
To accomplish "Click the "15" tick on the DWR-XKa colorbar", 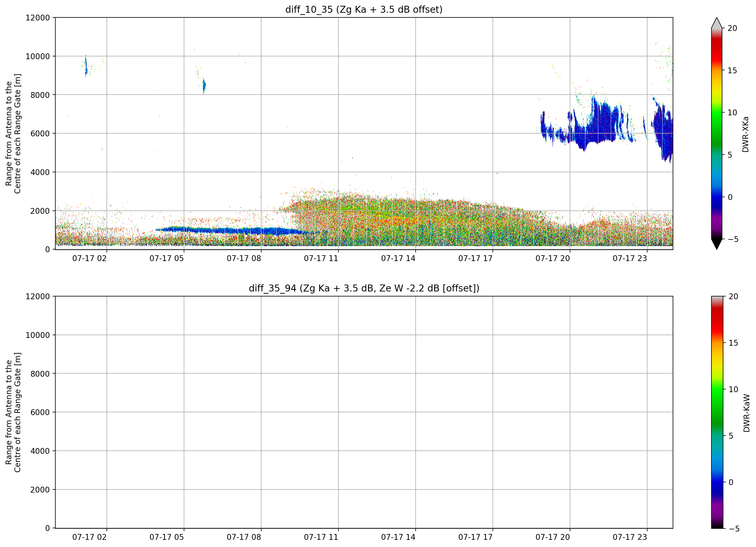I will (x=732, y=71).
